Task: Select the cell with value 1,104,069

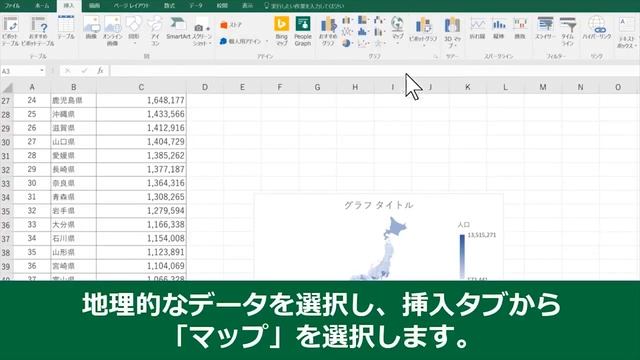Action: [141, 266]
